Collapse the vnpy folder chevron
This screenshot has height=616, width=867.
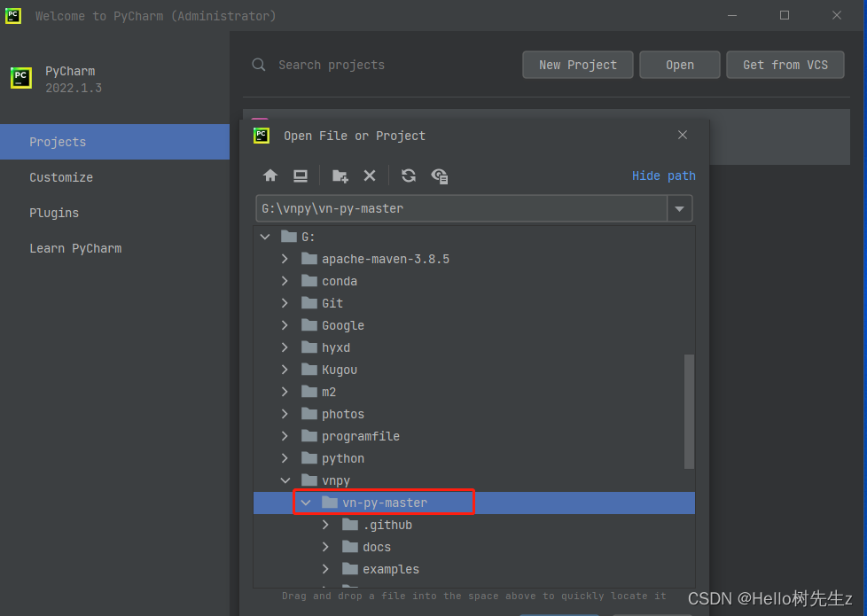coord(285,480)
